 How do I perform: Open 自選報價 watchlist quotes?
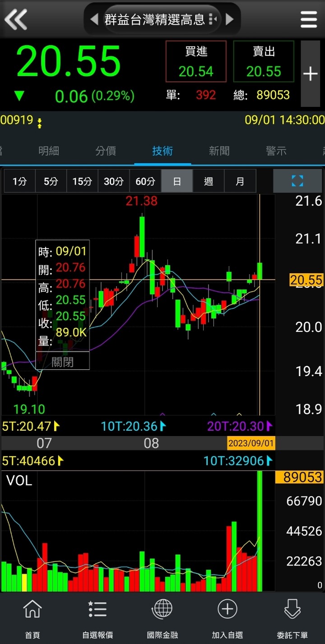(x=97, y=618)
